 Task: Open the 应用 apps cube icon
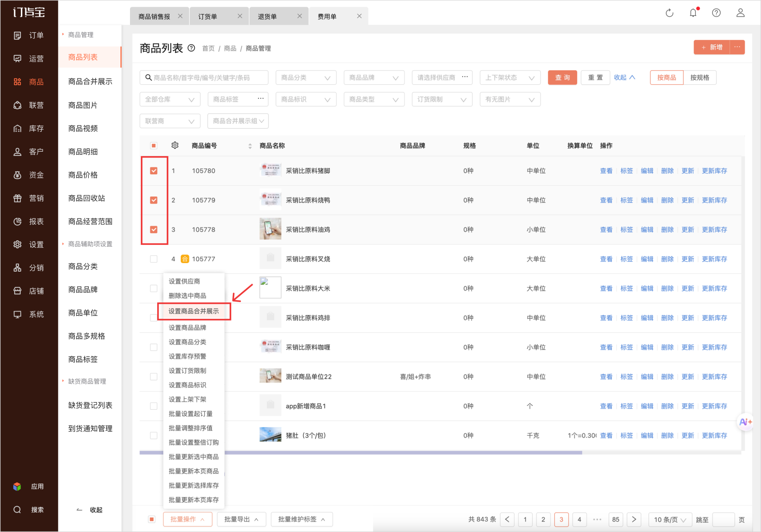(17, 486)
